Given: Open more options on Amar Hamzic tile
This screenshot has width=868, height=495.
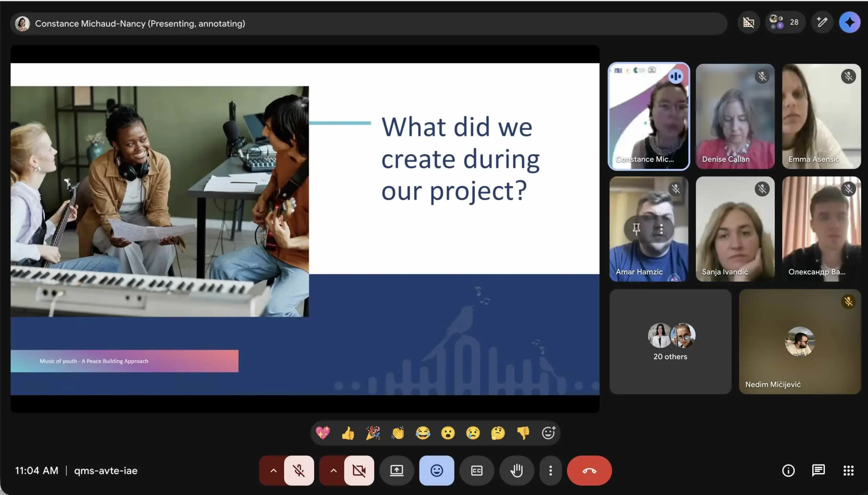Looking at the screenshot, I should 661,229.
